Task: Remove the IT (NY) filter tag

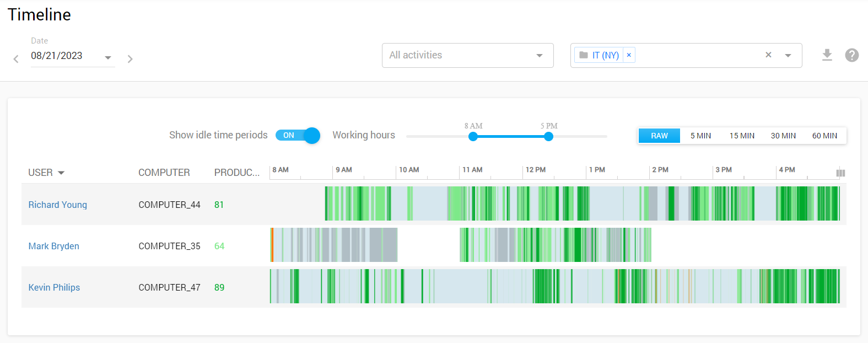Action: click(x=629, y=55)
